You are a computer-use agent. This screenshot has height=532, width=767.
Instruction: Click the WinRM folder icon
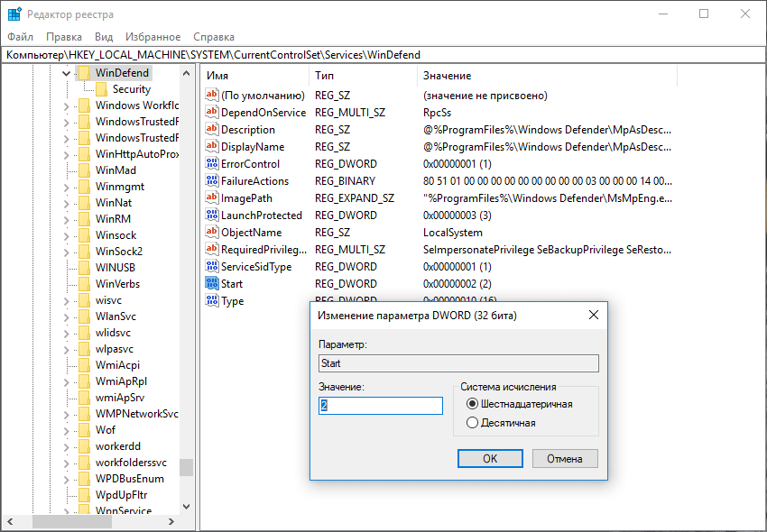tap(84, 218)
